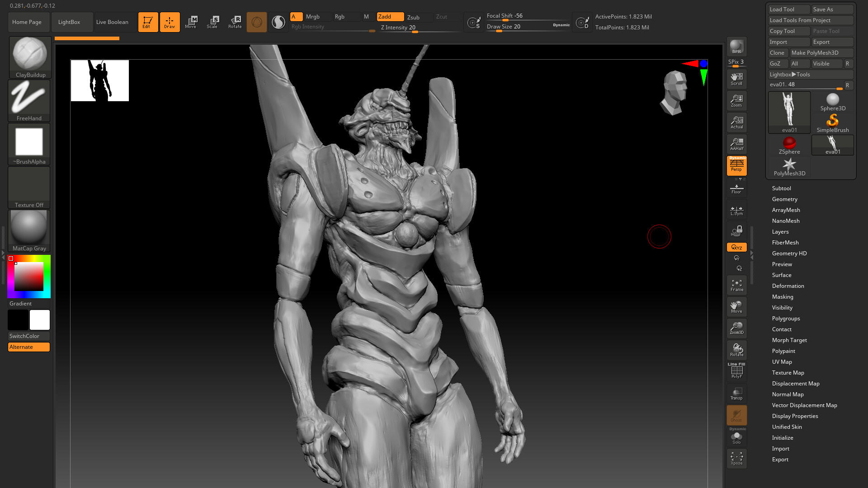This screenshot has width=868, height=488.
Task: Toggle Persp perspective mode
Action: [x=736, y=166]
